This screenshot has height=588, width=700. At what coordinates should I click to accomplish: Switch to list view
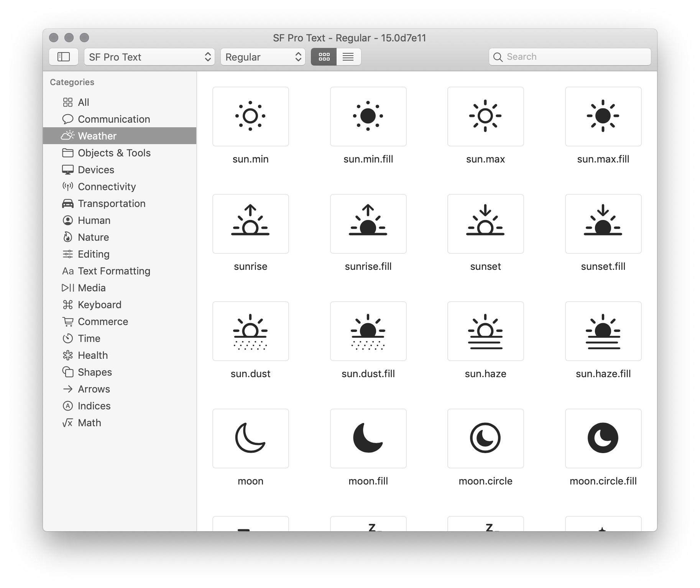point(348,57)
